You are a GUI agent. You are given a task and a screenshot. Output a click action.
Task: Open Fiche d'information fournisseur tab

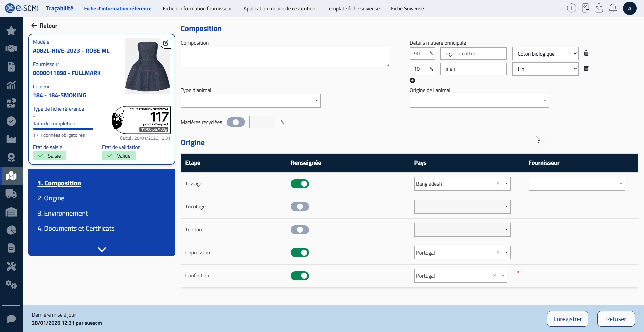197,8
